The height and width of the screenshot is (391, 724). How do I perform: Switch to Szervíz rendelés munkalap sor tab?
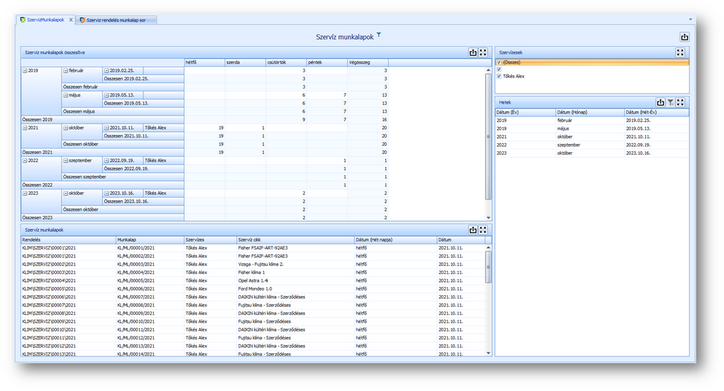click(116, 20)
